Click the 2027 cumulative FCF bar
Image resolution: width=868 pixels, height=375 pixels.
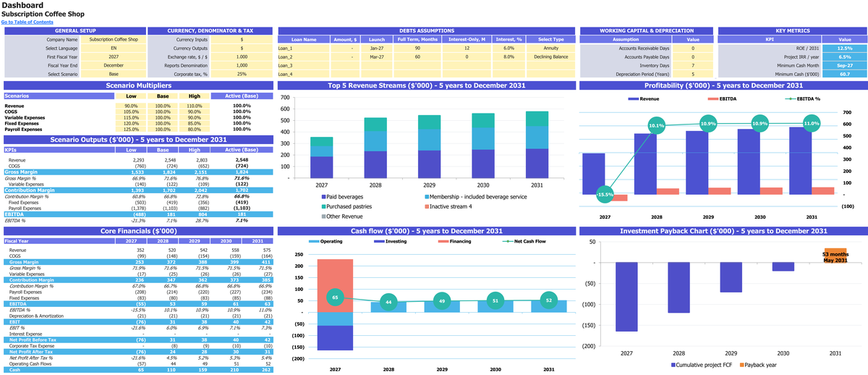(626, 297)
